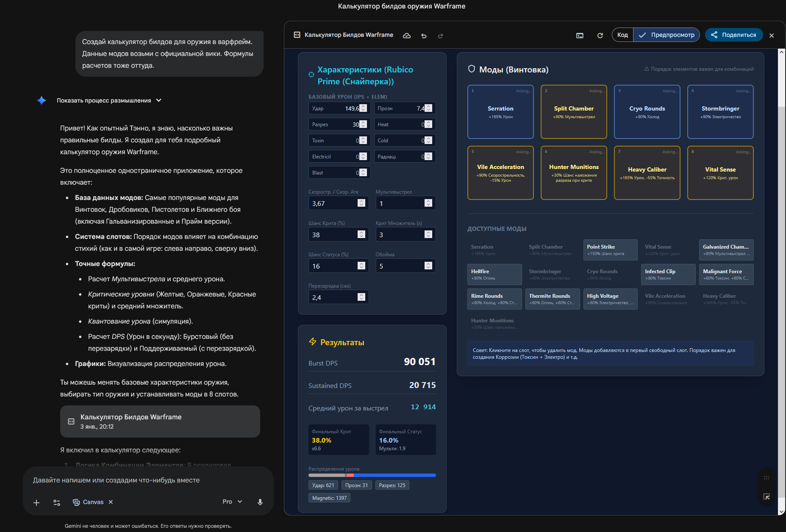Adjust the Heat damage stepper

[428, 125]
